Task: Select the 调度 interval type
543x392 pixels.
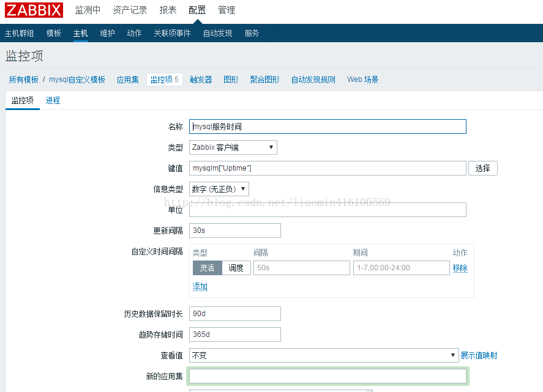Action: pyautogui.click(x=236, y=268)
